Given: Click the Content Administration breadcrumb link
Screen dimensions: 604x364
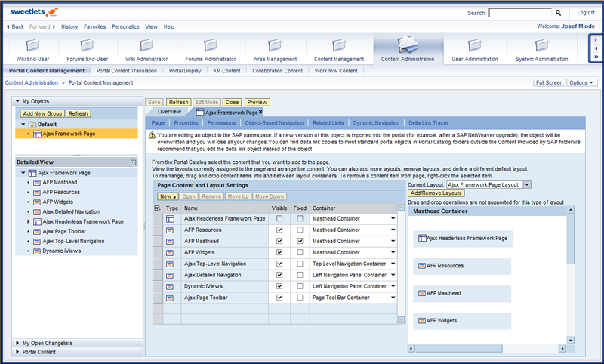Looking at the screenshot, I should [31, 82].
